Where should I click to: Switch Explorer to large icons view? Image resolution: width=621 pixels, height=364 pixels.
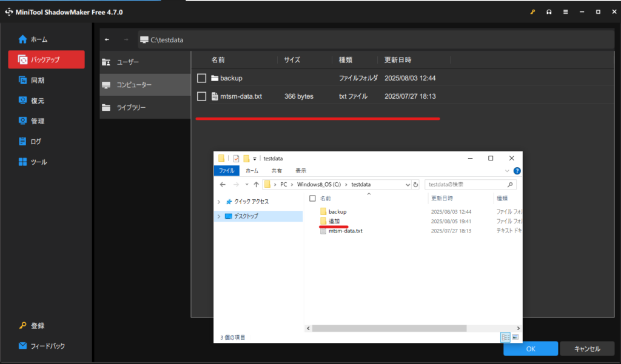pos(515,337)
